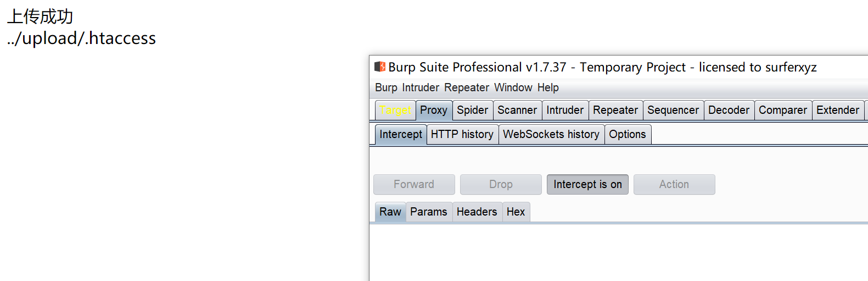Switch to the Target tab

(395, 110)
